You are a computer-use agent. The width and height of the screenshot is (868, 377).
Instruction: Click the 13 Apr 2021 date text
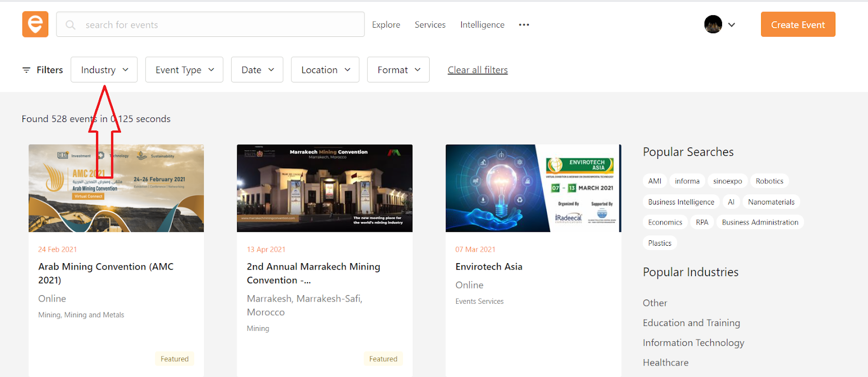pyautogui.click(x=266, y=250)
